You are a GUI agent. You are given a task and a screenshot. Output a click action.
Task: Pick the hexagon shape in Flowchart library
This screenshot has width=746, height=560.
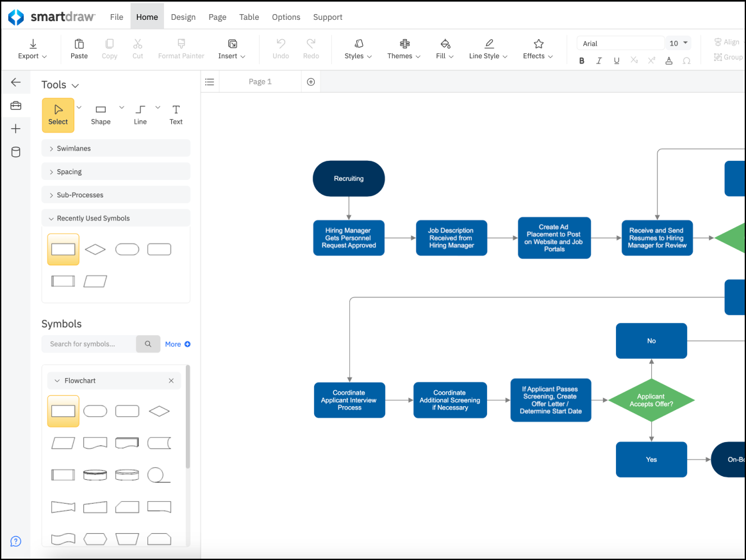pyautogui.click(x=95, y=539)
